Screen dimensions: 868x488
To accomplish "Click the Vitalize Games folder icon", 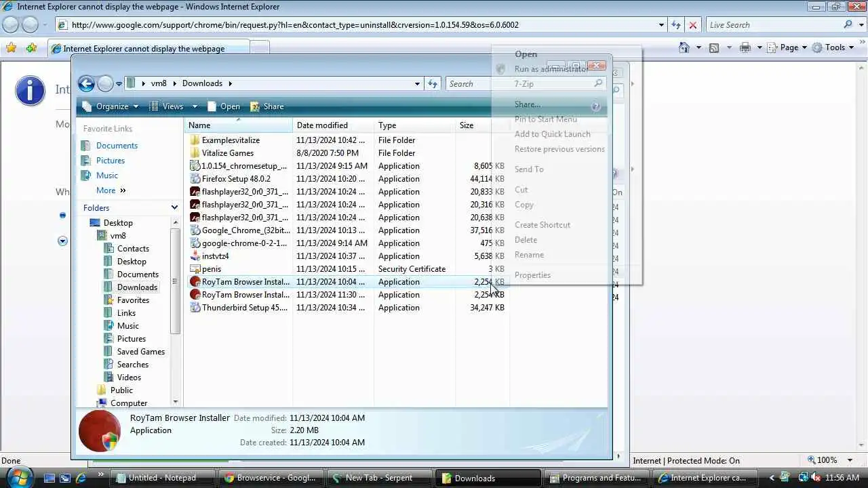I will point(195,153).
